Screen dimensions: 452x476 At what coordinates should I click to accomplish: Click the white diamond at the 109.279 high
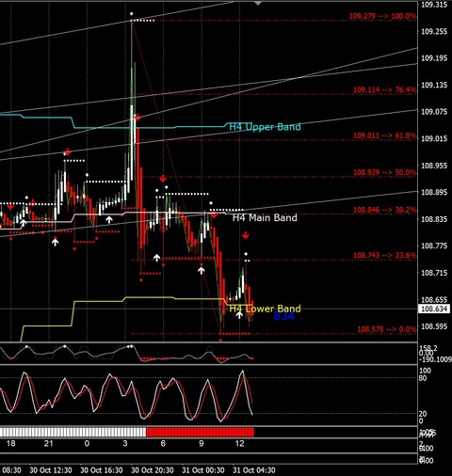tap(132, 14)
